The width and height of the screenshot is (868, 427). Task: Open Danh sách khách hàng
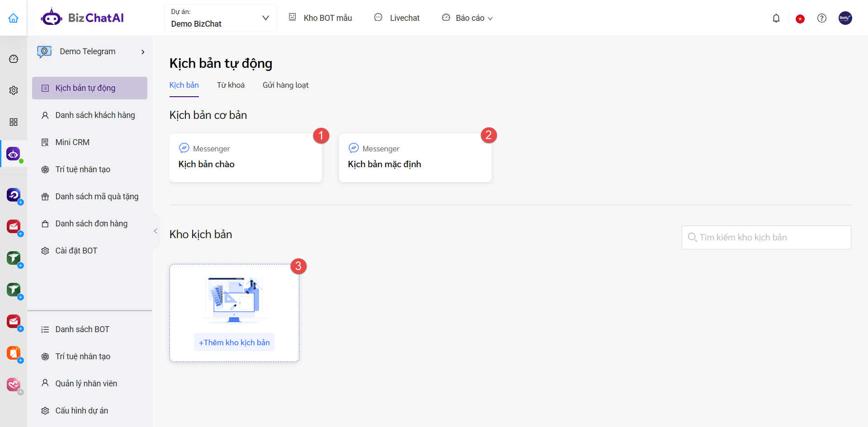pyautogui.click(x=90, y=115)
